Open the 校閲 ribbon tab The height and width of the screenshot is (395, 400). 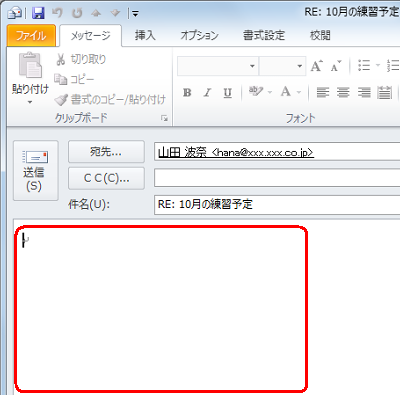320,35
